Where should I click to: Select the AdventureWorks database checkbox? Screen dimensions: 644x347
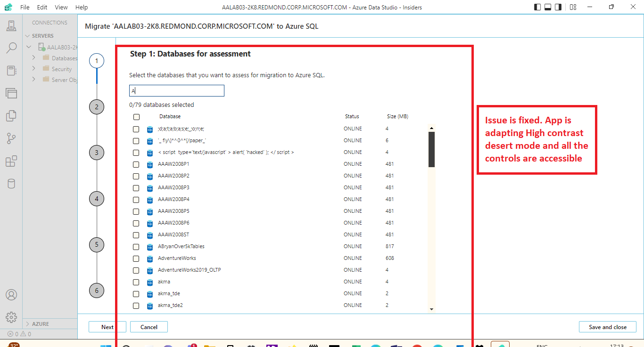(x=136, y=258)
